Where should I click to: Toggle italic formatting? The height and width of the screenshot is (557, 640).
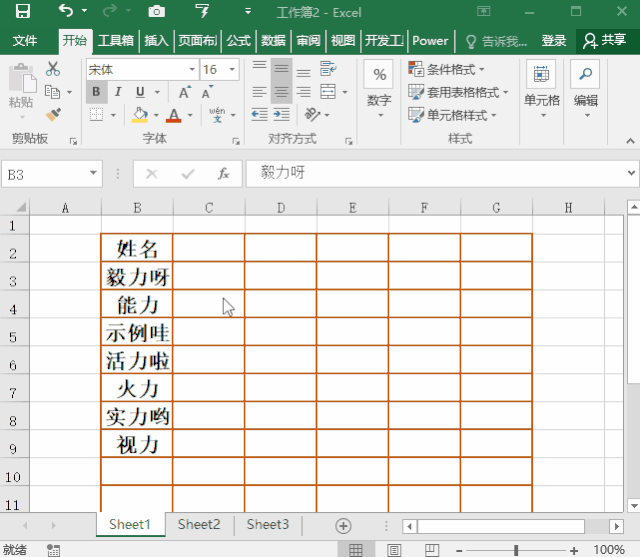point(118,92)
